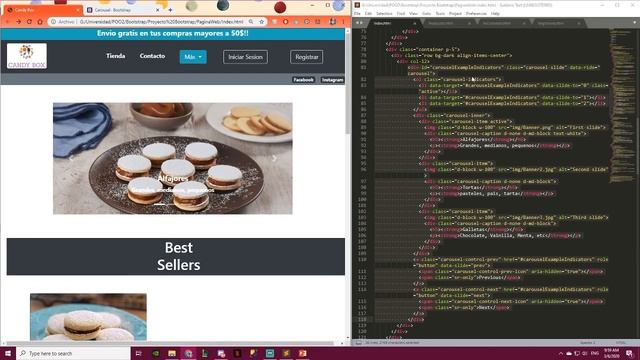Open the Facebook link
Image resolution: width=640 pixels, height=360 pixels.
point(303,80)
